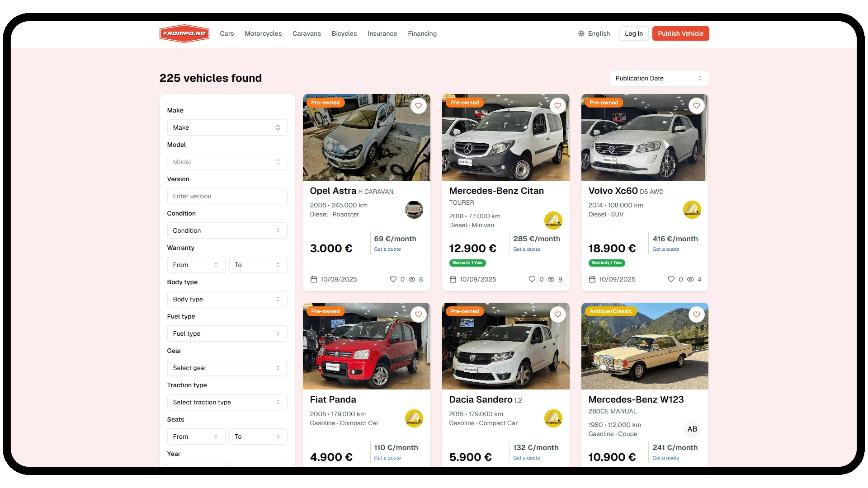
Task: Go to Bicycles in navigation
Action: pos(344,33)
